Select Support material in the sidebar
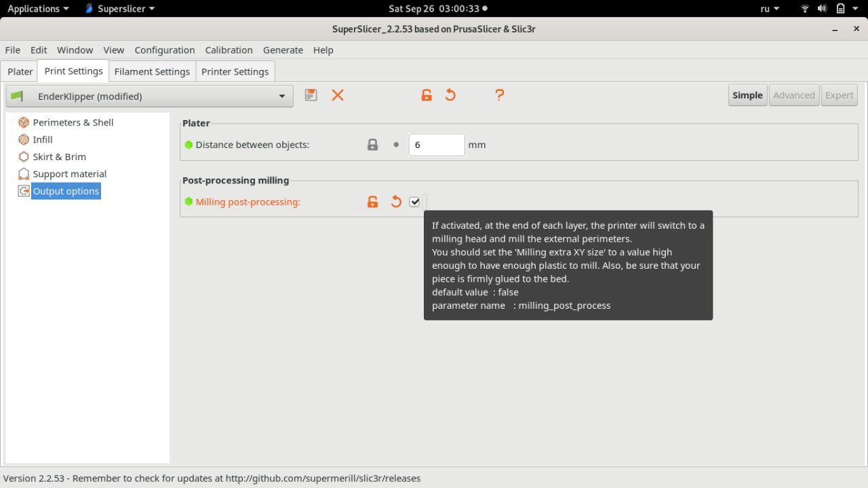 coord(70,174)
